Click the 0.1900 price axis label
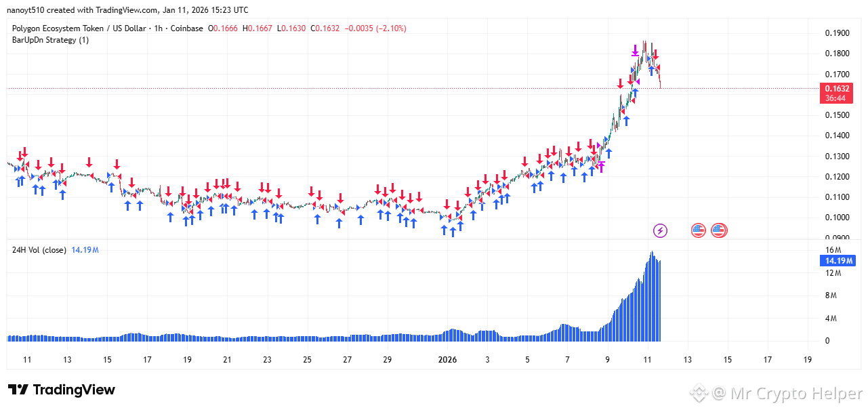 coord(836,33)
